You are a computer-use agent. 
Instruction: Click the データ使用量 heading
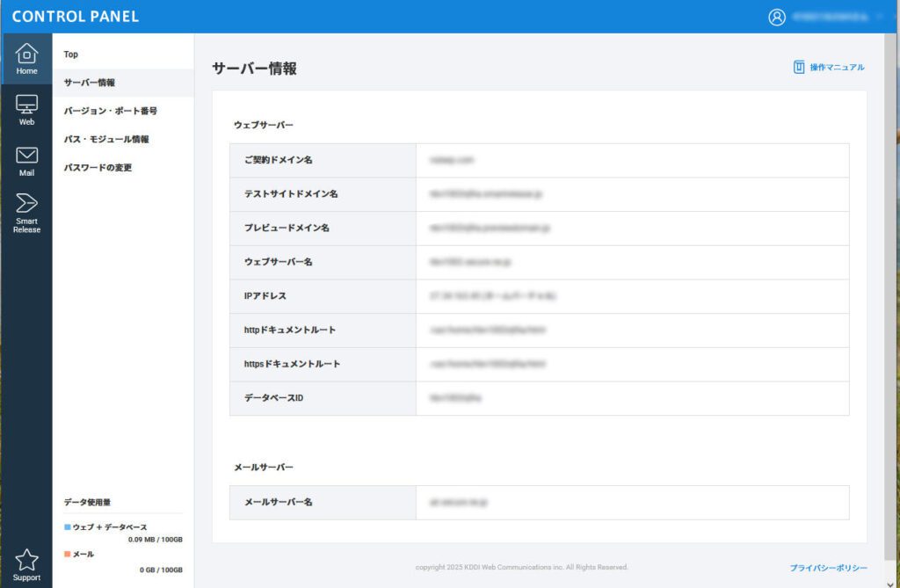[x=87, y=502]
